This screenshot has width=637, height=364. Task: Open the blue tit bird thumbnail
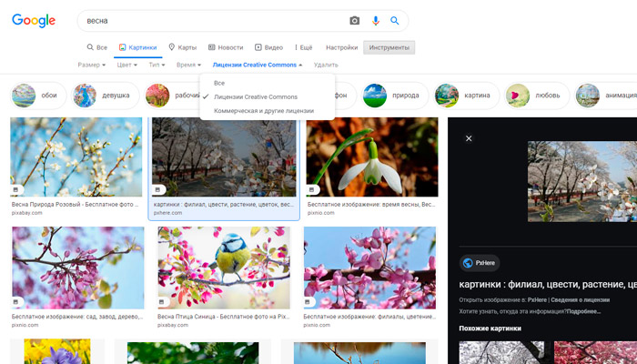point(224,268)
